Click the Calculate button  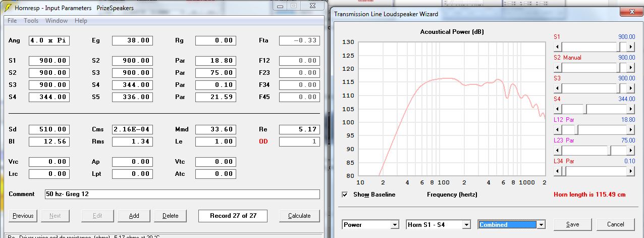299,216
